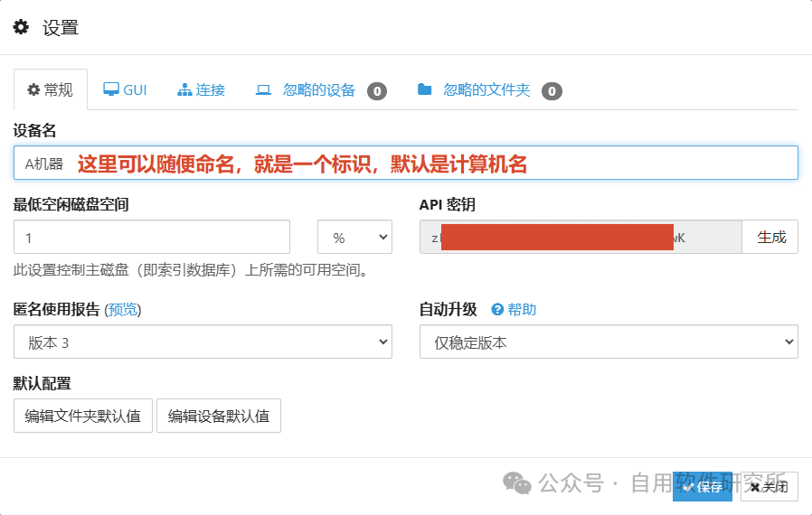
Task: Click the folder icon beside 忽略的文件夹
Action: [x=425, y=89]
